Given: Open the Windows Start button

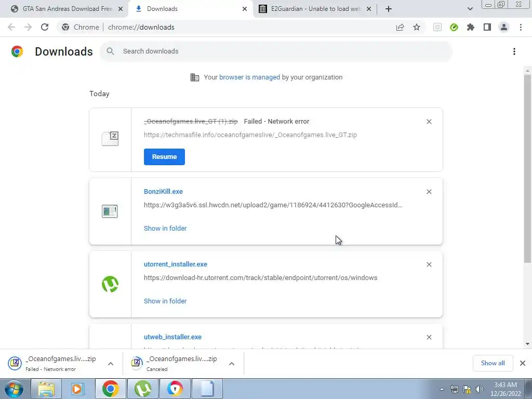Looking at the screenshot, I should [x=14, y=389].
